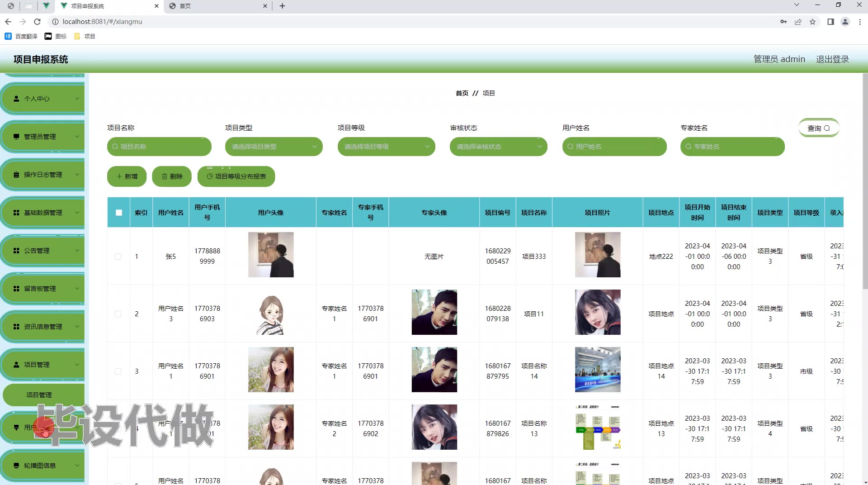
Task: Open the 请选择项目类型 dropdown
Action: coord(274,147)
